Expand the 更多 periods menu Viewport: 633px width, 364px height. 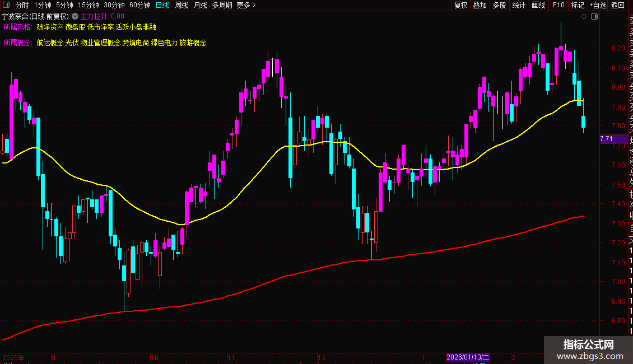pos(246,5)
